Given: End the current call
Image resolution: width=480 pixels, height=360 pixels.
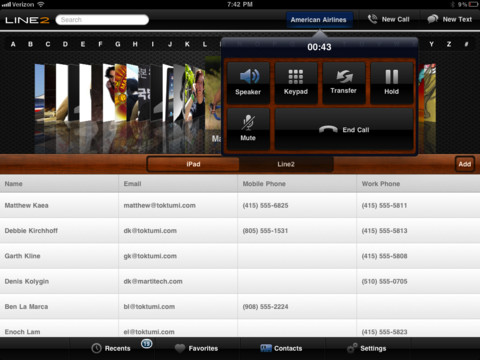Looking at the screenshot, I should [344, 129].
